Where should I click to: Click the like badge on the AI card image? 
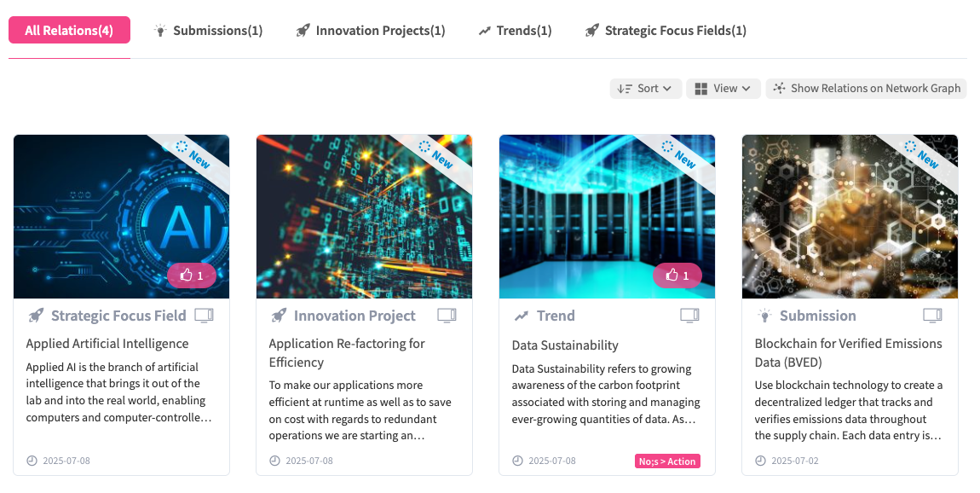(192, 275)
